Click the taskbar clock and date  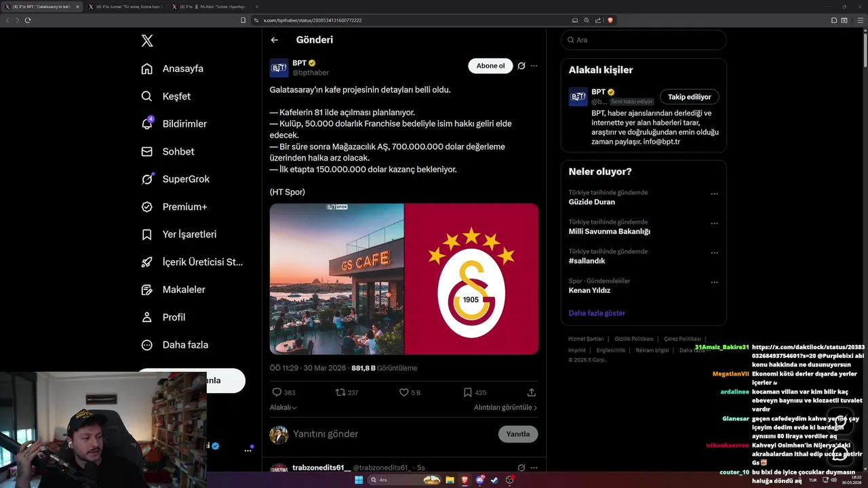851,480
